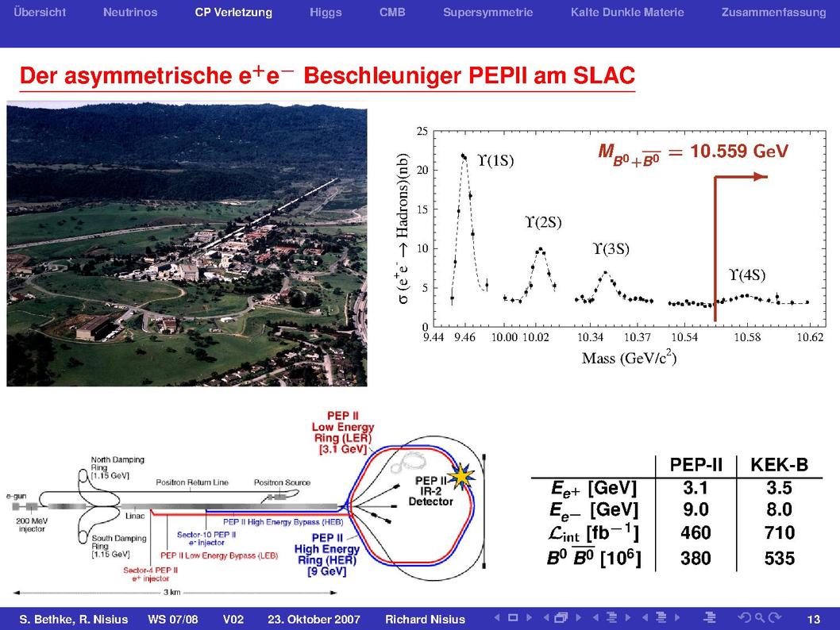The image size is (840, 630).
Task: Open Kalte Dunkle Materie section
Action: pos(627,12)
